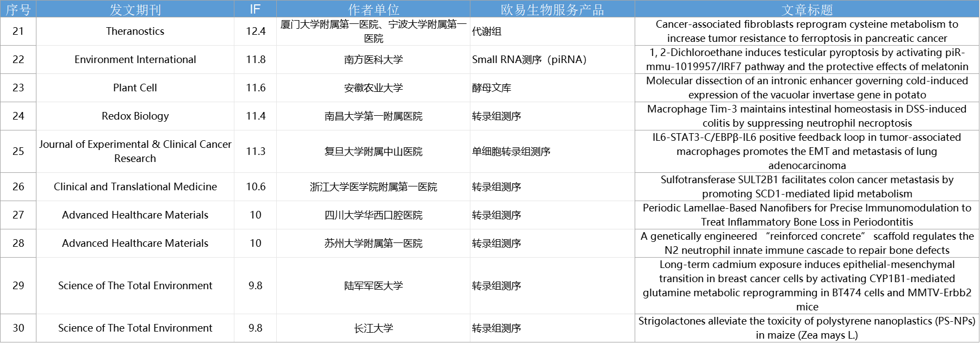Click the 欧易生物服务产品 column header
Viewport: 980px width, 343px height.
click(552, 9)
